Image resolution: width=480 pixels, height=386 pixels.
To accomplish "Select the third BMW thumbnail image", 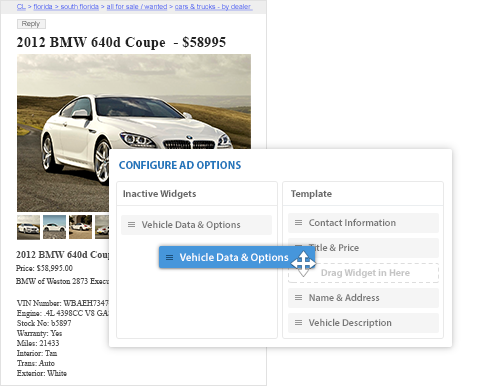I will 80,227.
